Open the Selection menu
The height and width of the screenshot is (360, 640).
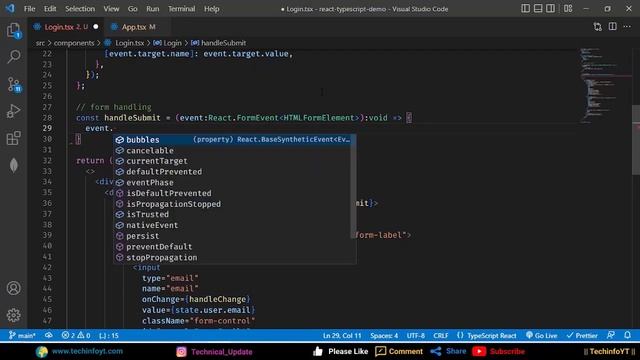(80, 9)
